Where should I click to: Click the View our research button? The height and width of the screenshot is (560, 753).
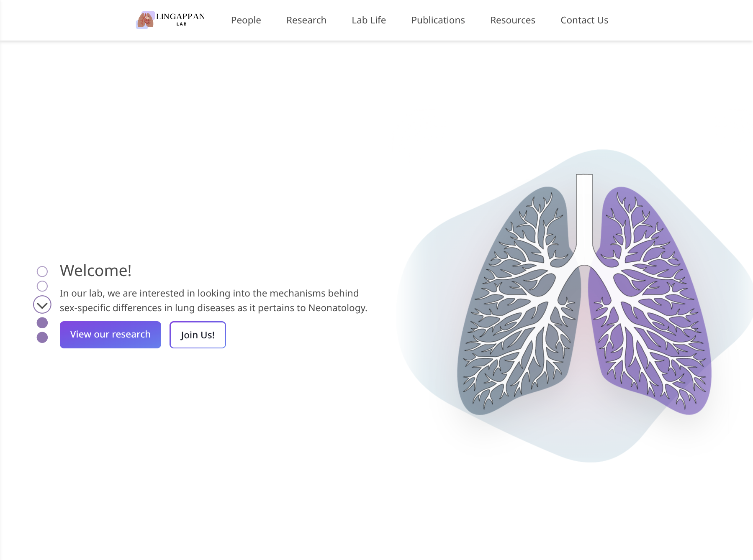[x=110, y=334]
